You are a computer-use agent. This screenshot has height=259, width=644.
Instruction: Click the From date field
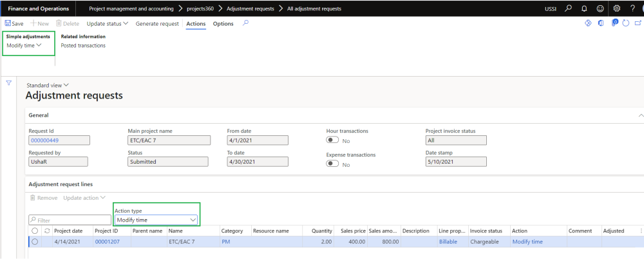point(258,140)
